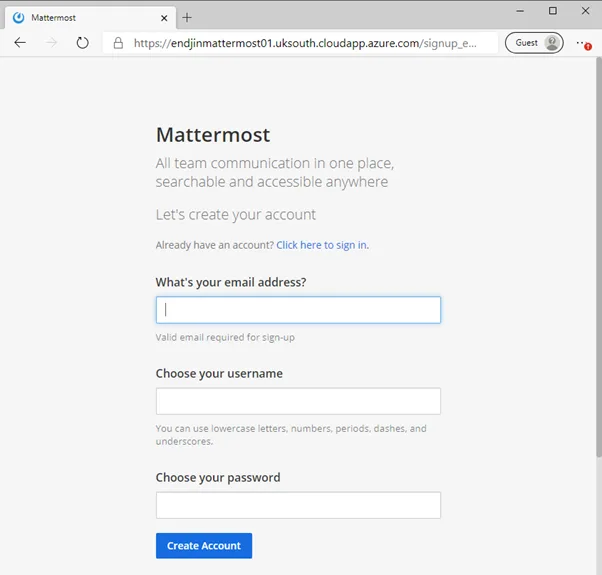
Task: Click 'Valid email required for sign-up' text
Action: coord(225,337)
